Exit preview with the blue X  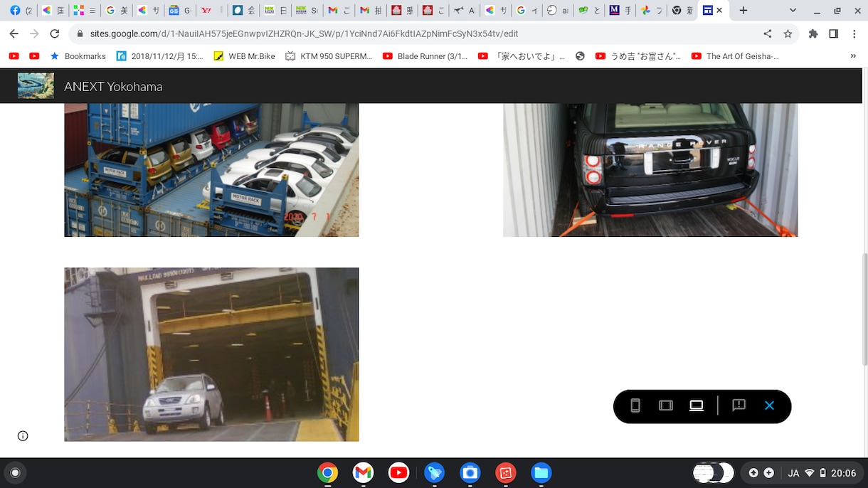(x=769, y=405)
